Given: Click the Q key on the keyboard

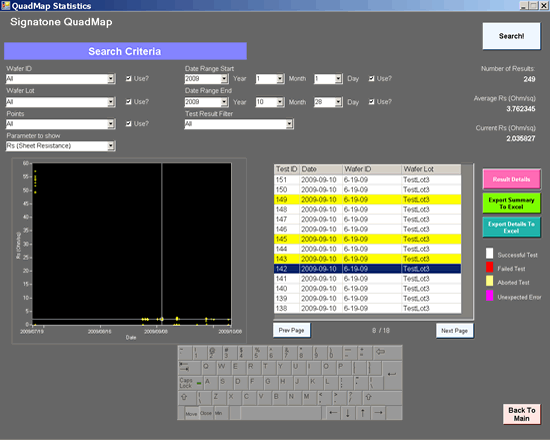Looking at the screenshot, I should coord(208,368).
